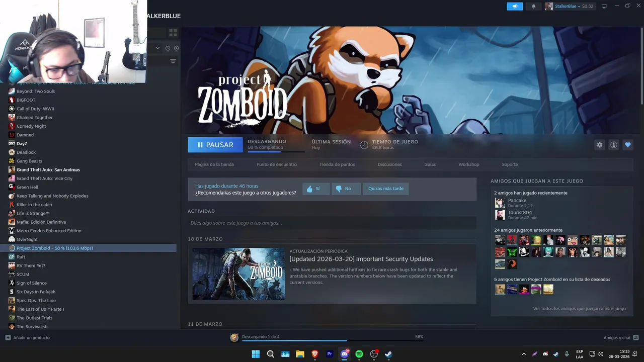Viewport: 644px width, 362px height.
Task: Select Keep Talking and Nobody Explodes
Action: tap(52, 196)
